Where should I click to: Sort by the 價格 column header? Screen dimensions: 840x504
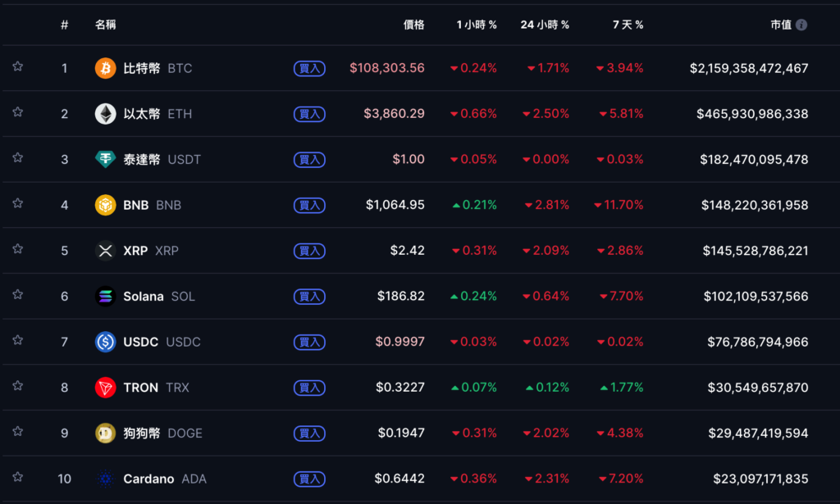(x=413, y=25)
